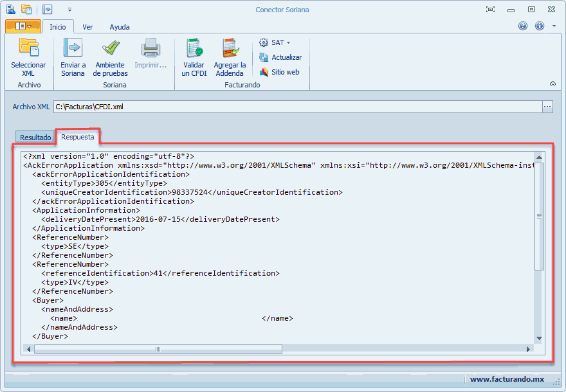Collapse the ribbon with the chevron
Image resolution: width=566 pixels, height=392 pixels.
[x=552, y=84]
